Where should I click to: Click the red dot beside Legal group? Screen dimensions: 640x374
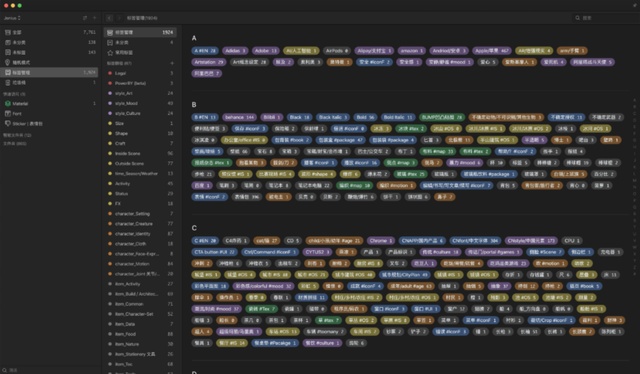(110, 73)
